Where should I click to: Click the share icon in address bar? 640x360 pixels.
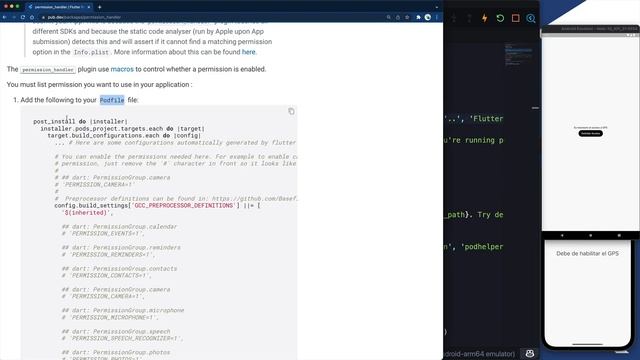click(x=398, y=17)
